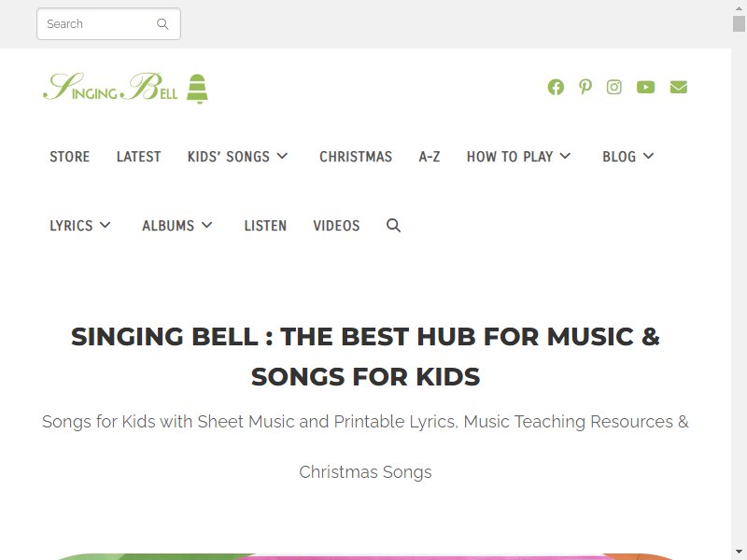Open the Instagram social icon
Viewport: 747px width, 560px height.
(614, 87)
